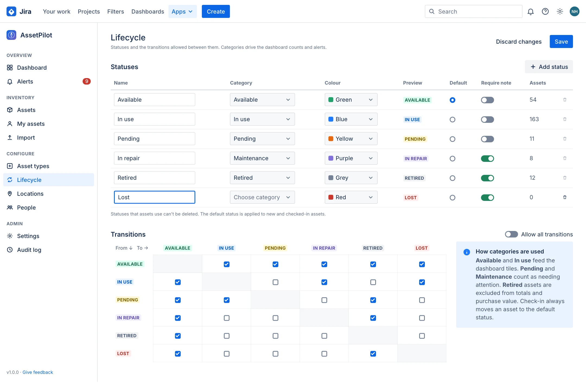Turn off Require note for In repair
This screenshot has height=392, width=586.
tap(488, 159)
